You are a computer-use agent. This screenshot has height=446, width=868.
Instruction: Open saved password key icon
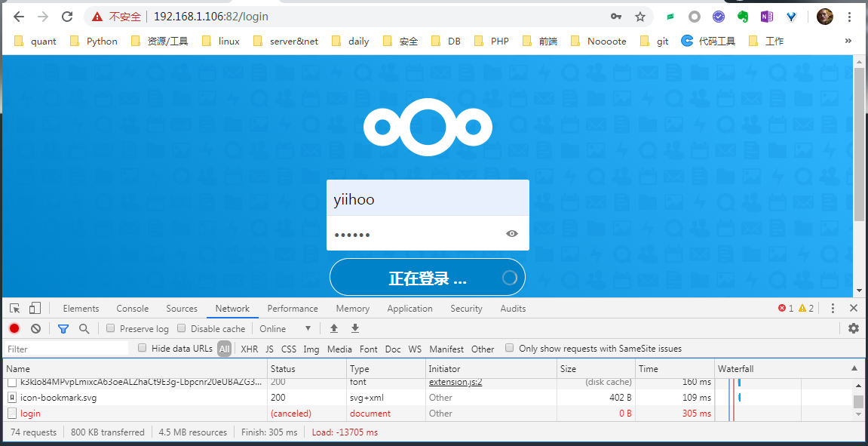[616, 17]
